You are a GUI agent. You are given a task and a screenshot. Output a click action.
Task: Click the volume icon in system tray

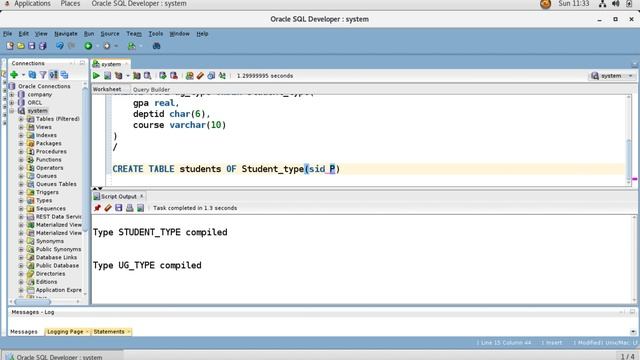coord(616,4)
